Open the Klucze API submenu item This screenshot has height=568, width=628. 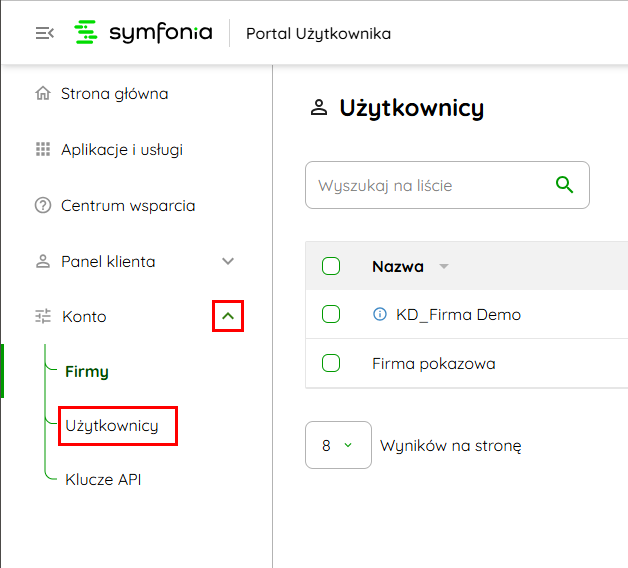click(103, 479)
